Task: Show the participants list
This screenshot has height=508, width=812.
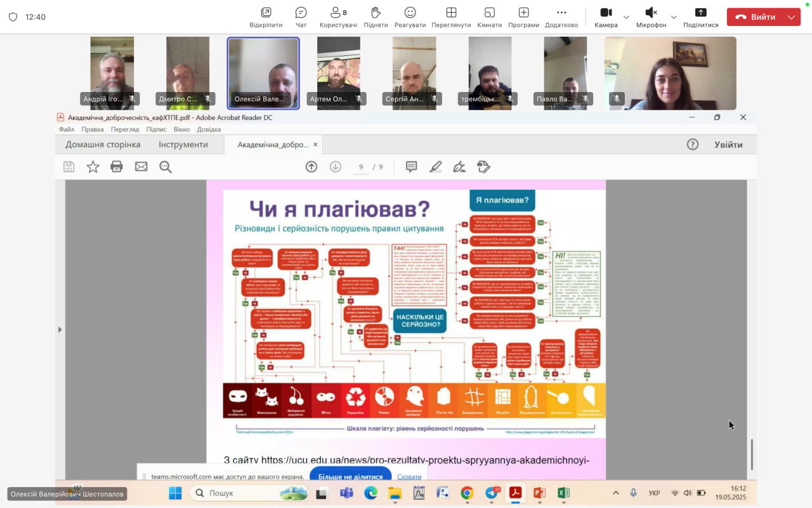Action: point(338,17)
